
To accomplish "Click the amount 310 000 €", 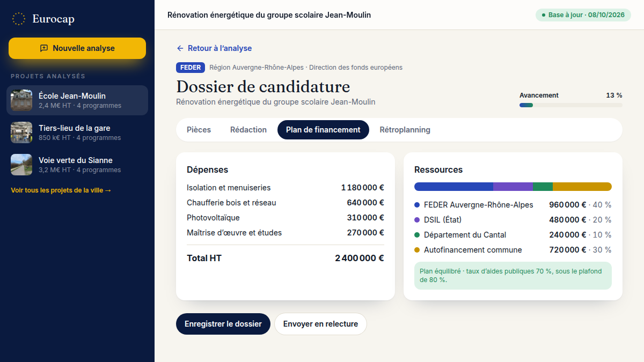I will 365,218.
